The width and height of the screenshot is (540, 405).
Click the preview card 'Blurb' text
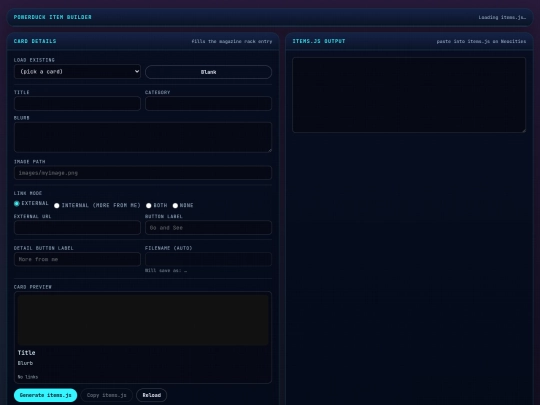25,363
